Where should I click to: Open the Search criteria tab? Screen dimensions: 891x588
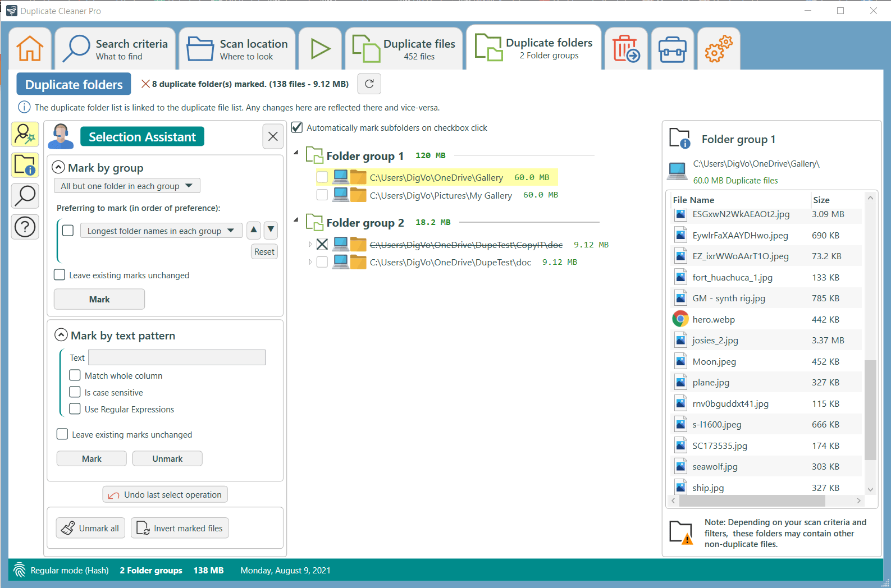(x=115, y=49)
